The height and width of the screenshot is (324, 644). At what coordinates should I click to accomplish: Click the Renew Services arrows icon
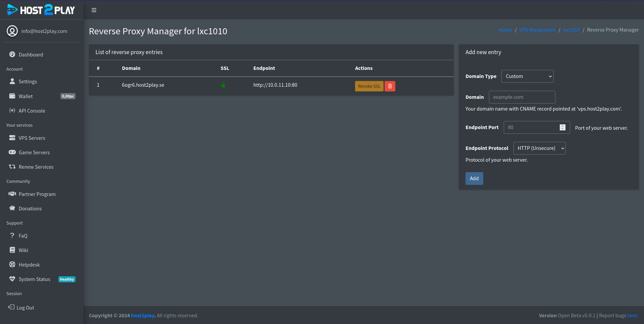click(x=12, y=167)
